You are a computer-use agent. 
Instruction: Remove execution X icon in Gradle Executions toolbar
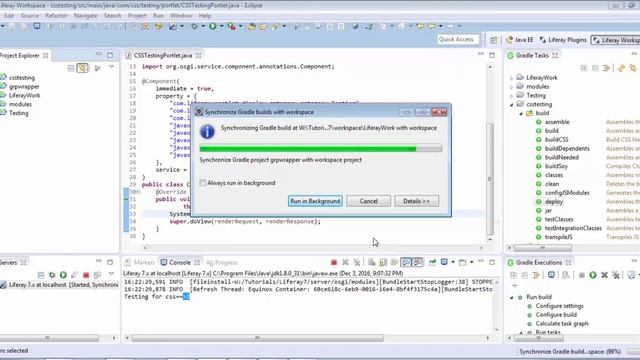604,275
